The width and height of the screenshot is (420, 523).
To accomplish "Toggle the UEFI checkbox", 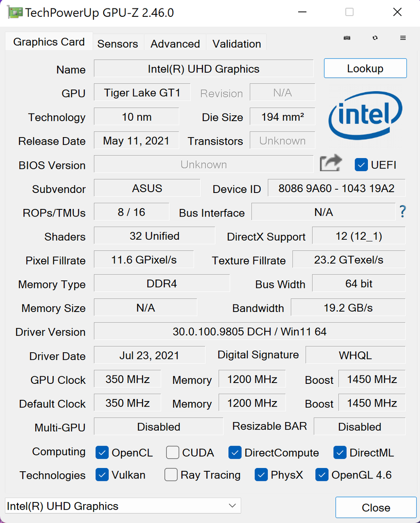I will (x=361, y=165).
